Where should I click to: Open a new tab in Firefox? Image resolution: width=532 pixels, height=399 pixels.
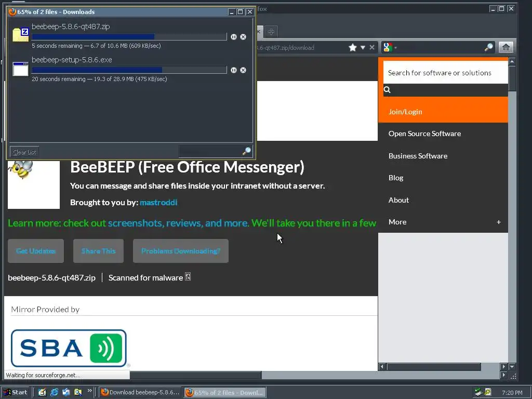[271, 32]
